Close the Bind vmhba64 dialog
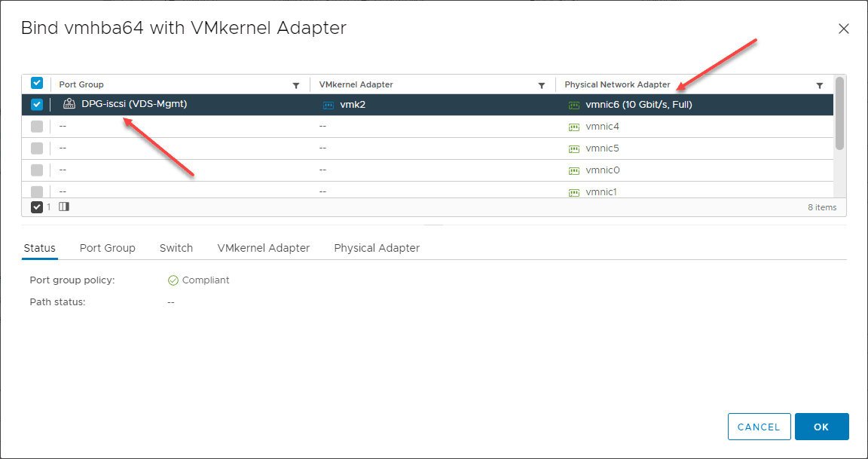The width and height of the screenshot is (868, 459). [x=844, y=29]
